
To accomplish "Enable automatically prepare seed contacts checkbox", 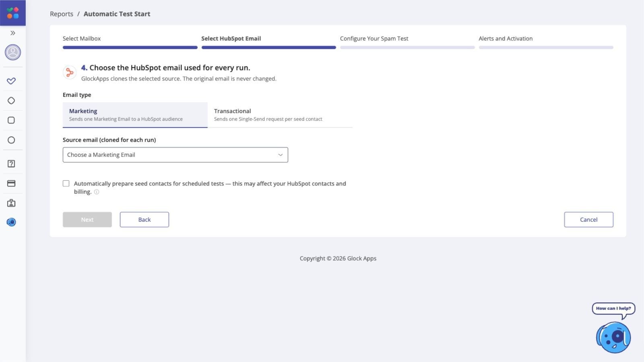I will 66,183.
